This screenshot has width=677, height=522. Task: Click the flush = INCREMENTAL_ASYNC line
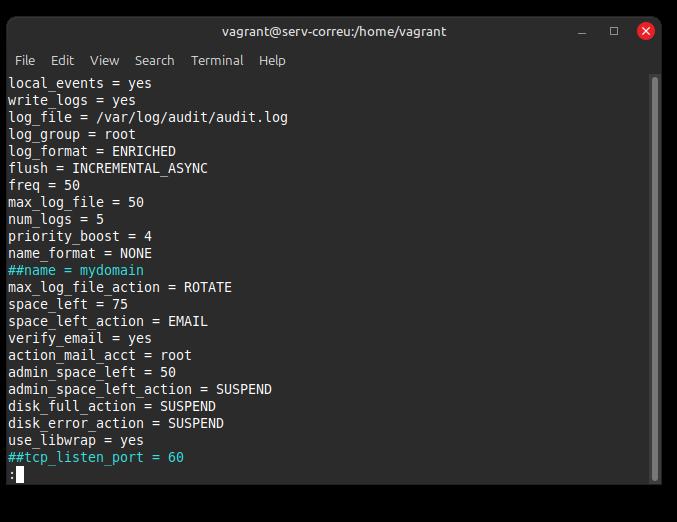(108, 168)
